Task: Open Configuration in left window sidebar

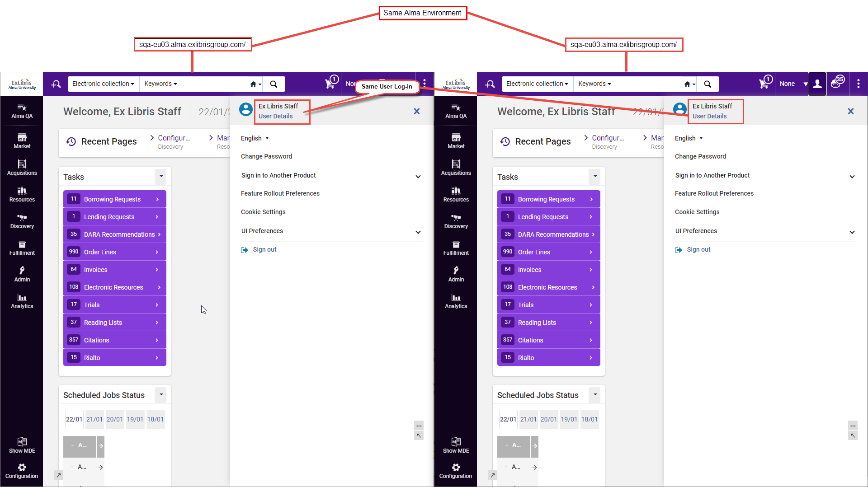Action: [x=22, y=471]
